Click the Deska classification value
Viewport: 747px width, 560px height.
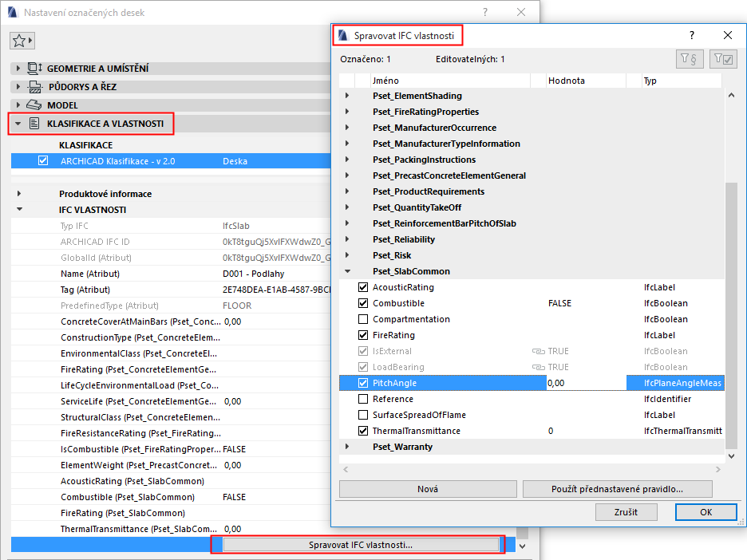[x=235, y=161]
